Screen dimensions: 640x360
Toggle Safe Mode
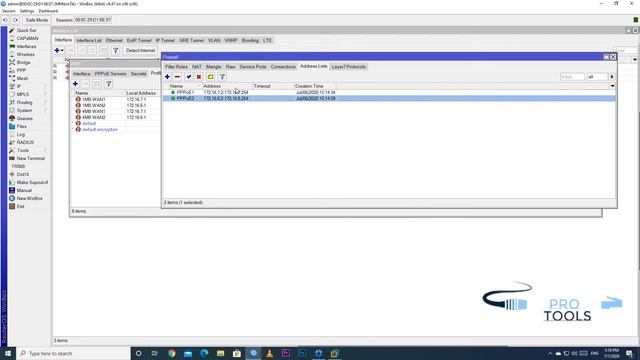pos(36,20)
